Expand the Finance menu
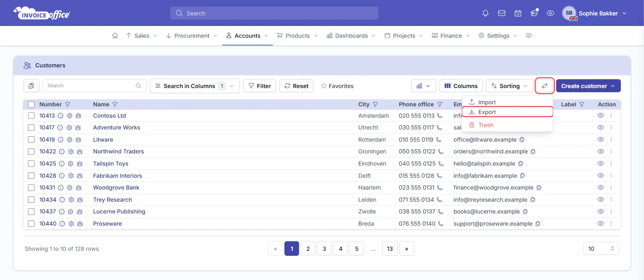This screenshot has width=644, height=280. (451, 36)
